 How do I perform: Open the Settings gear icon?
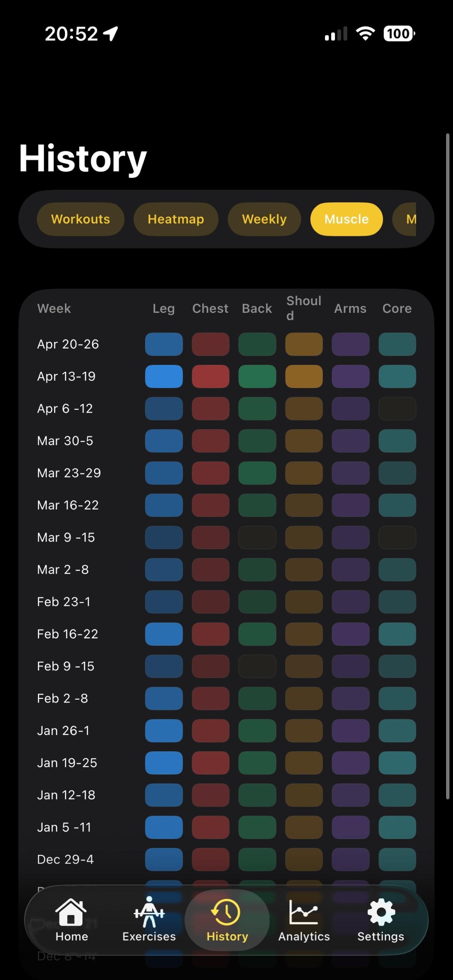381,912
